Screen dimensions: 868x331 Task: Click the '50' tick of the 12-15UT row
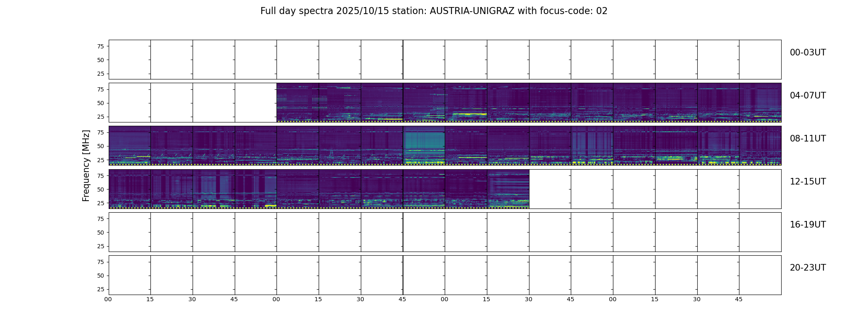click(x=100, y=189)
